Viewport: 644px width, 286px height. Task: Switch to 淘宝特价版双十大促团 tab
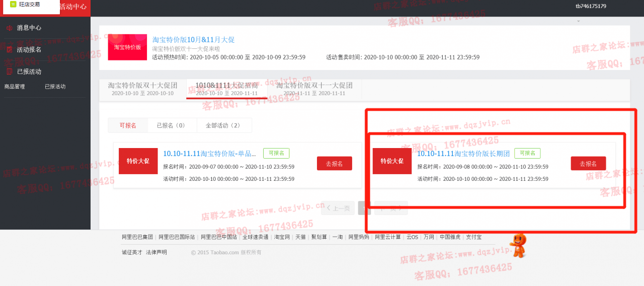point(142,89)
